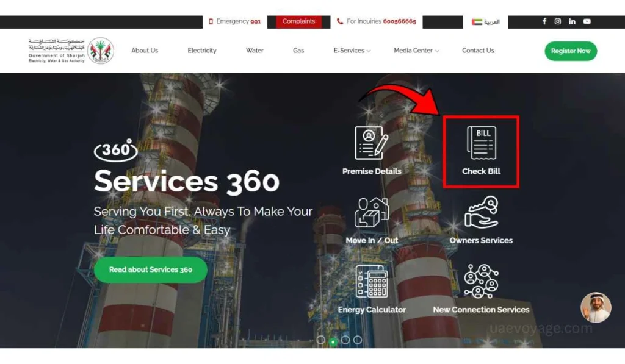
Task: Click the Services 360 heading
Action: pos(187,181)
